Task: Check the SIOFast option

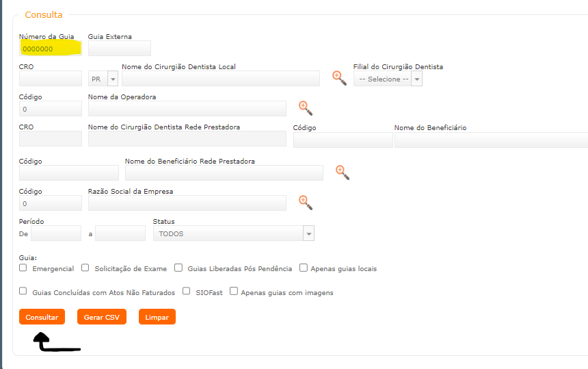Action: (x=187, y=292)
